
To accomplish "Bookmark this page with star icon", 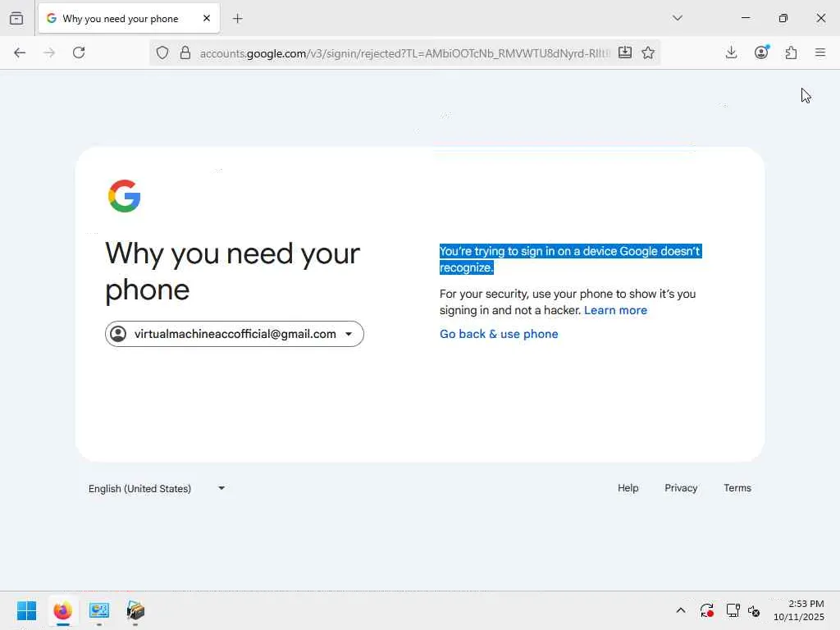I will [x=648, y=52].
